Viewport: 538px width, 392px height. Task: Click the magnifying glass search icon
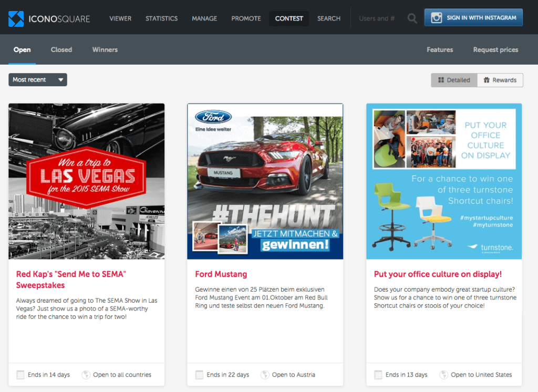[x=412, y=18]
